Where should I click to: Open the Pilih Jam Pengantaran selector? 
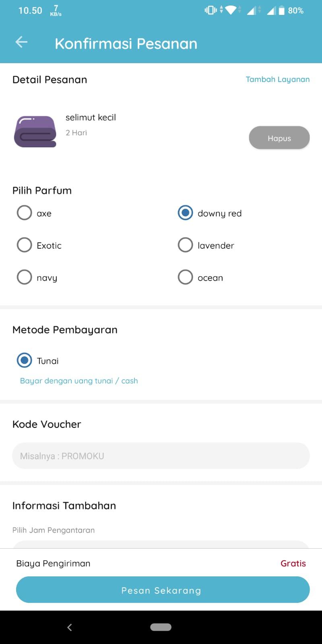[x=161, y=544]
